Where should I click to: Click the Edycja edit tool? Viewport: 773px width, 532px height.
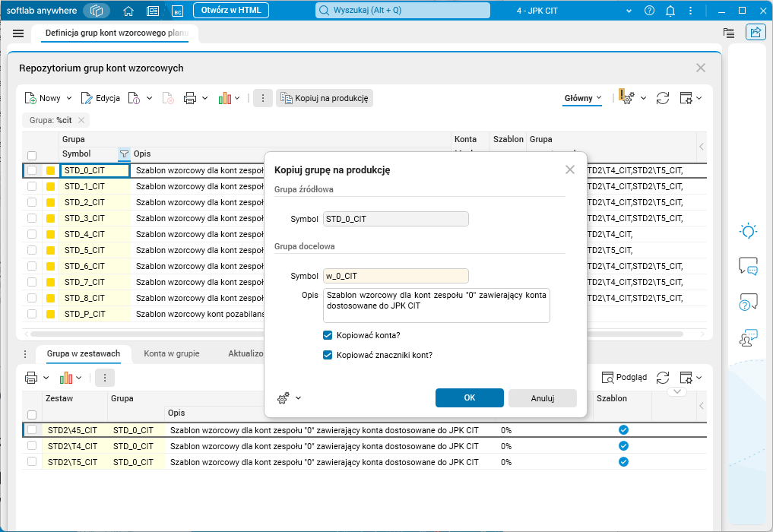pos(100,98)
